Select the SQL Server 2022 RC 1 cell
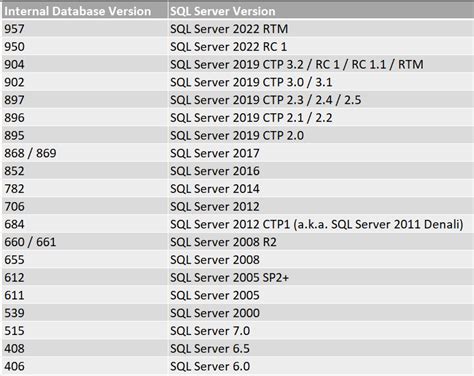Viewport: 474px width, 376px height. [x=321, y=46]
